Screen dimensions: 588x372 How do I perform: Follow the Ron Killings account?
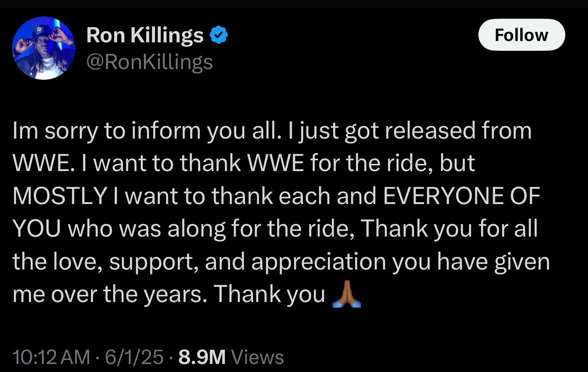point(521,35)
